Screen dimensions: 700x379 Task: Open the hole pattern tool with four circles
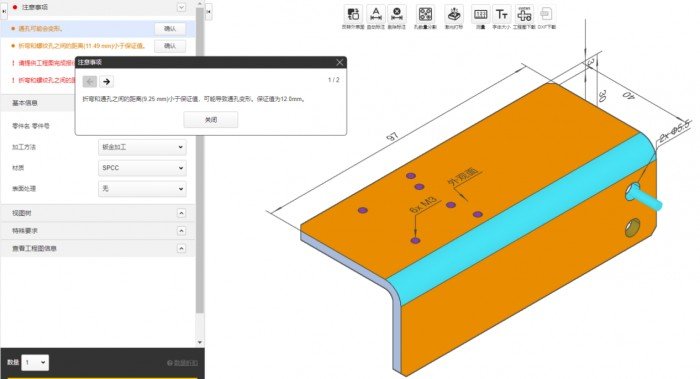pyautogui.click(x=425, y=14)
